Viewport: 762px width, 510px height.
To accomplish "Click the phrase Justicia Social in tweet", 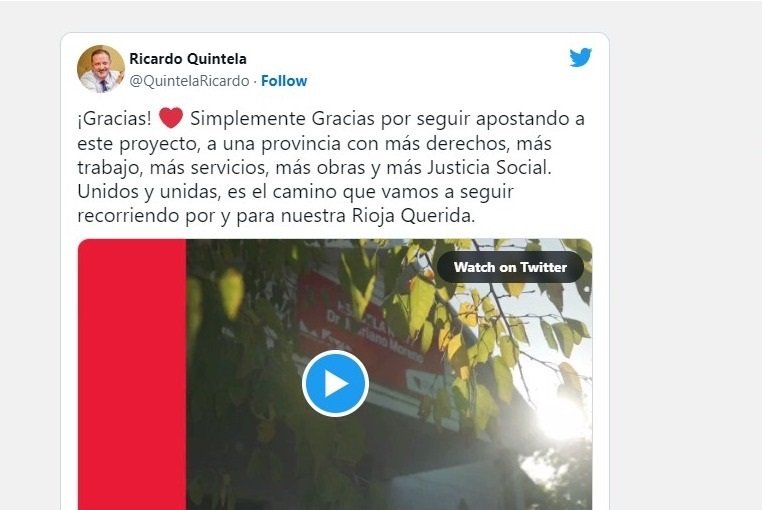I will pos(489,167).
